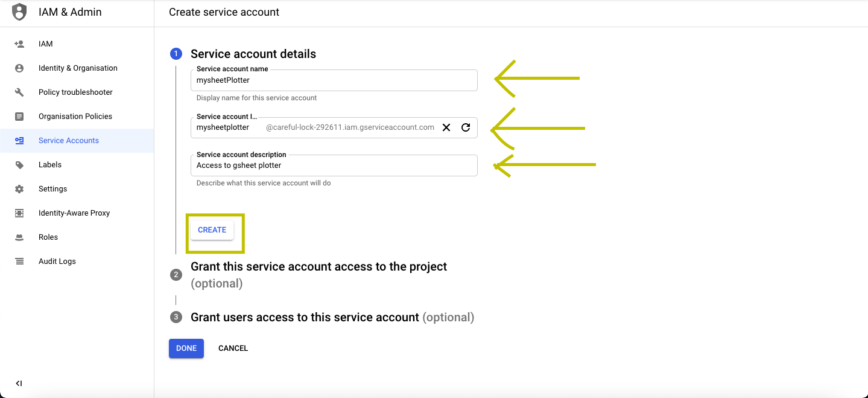
Task: Click 'Display name for this service account' hint
Action: pos(256,98)
